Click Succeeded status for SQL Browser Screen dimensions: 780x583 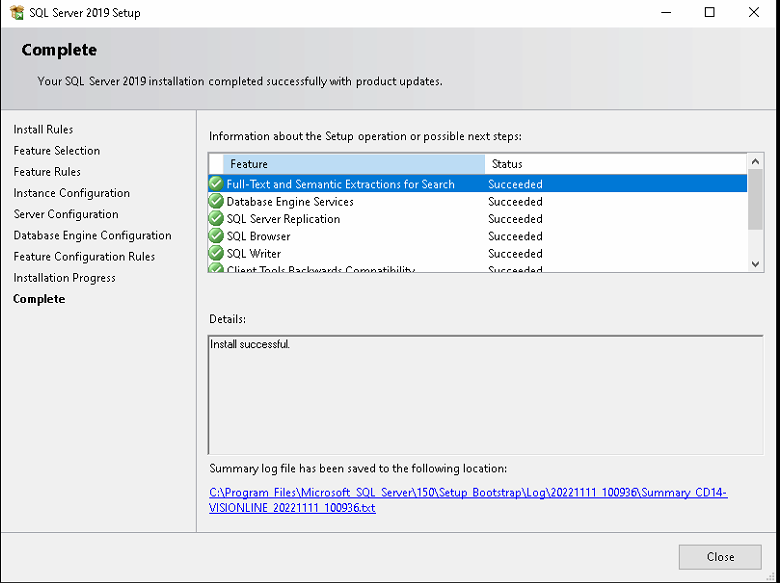click(515, 236)
